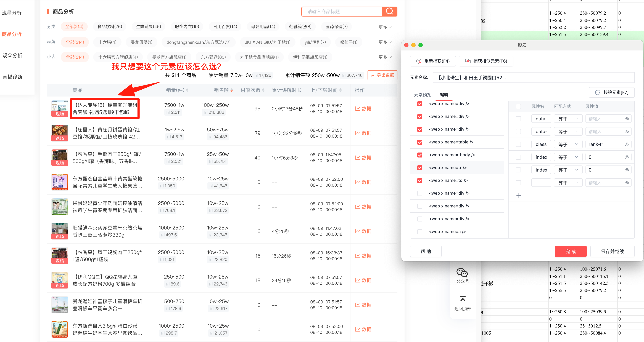Click the 重新捕获(F4) button
Viewport: 644px width, 342px height.
[x=433, y=61]
